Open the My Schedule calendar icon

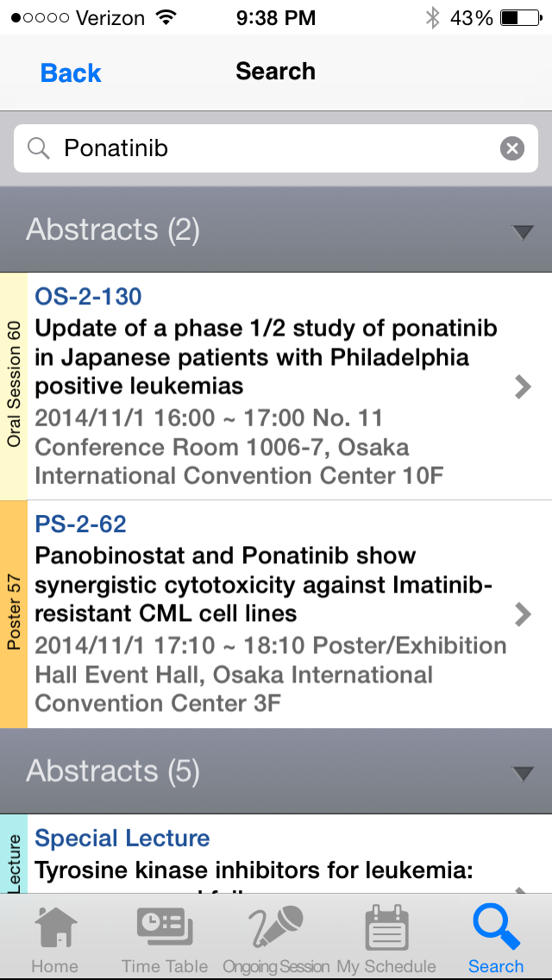click(386, 929)
